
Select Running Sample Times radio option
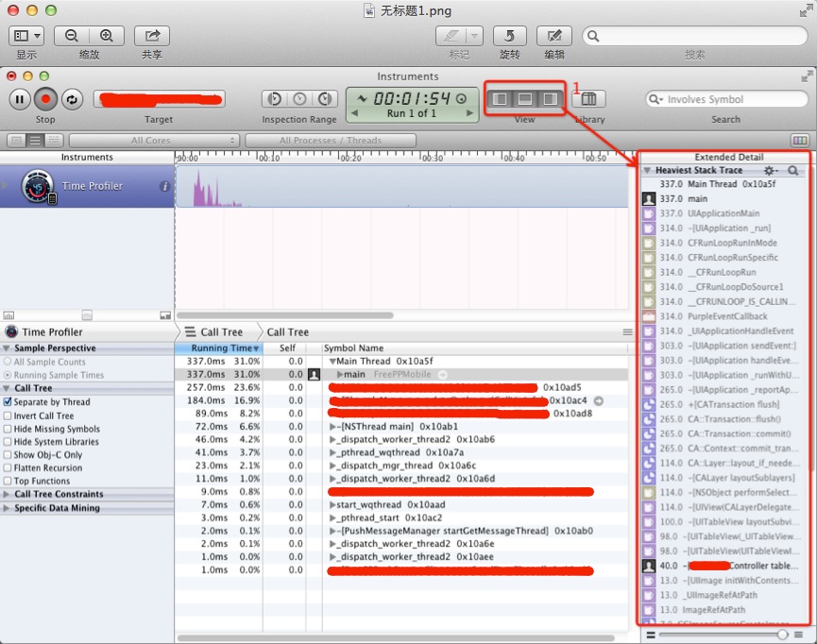[x=8, y=375]
